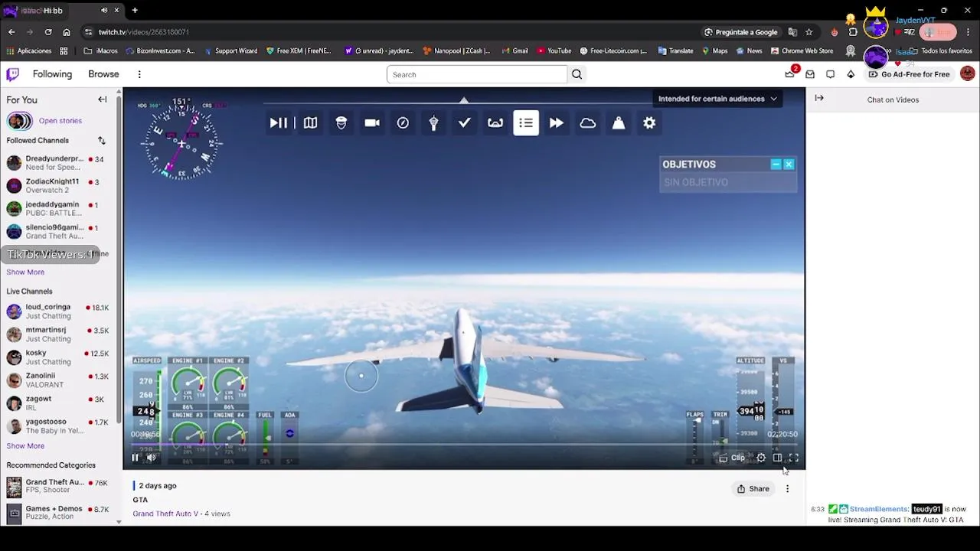Open Grand Theft Auto recommended category thumbnail
980x551 pixels.
coord(14,487)
